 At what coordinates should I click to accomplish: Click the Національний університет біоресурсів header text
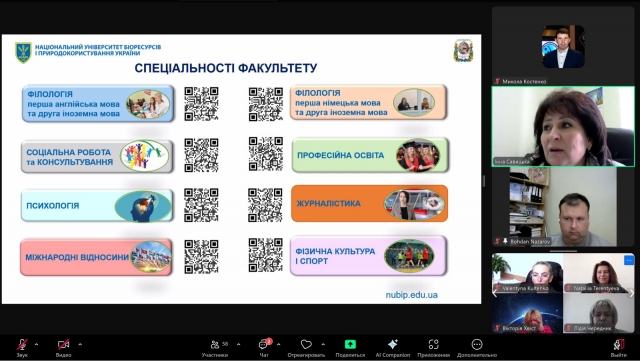(x=98, y=50)
